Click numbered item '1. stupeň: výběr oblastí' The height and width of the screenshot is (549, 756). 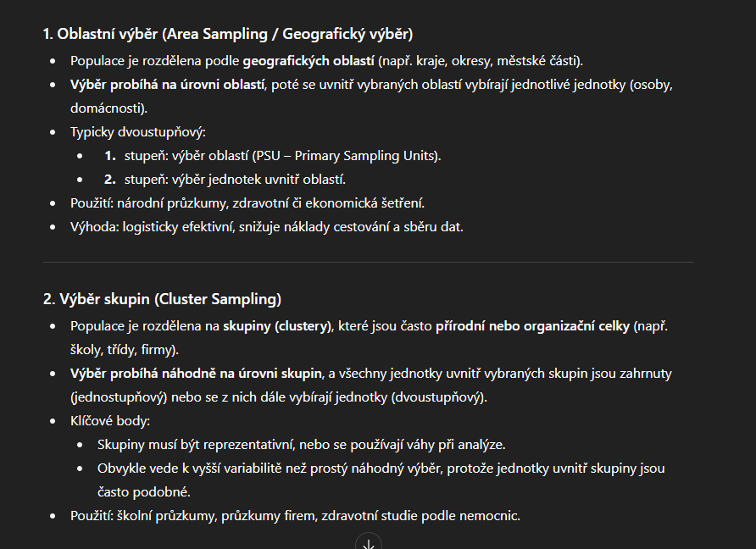tap(272, 156)
